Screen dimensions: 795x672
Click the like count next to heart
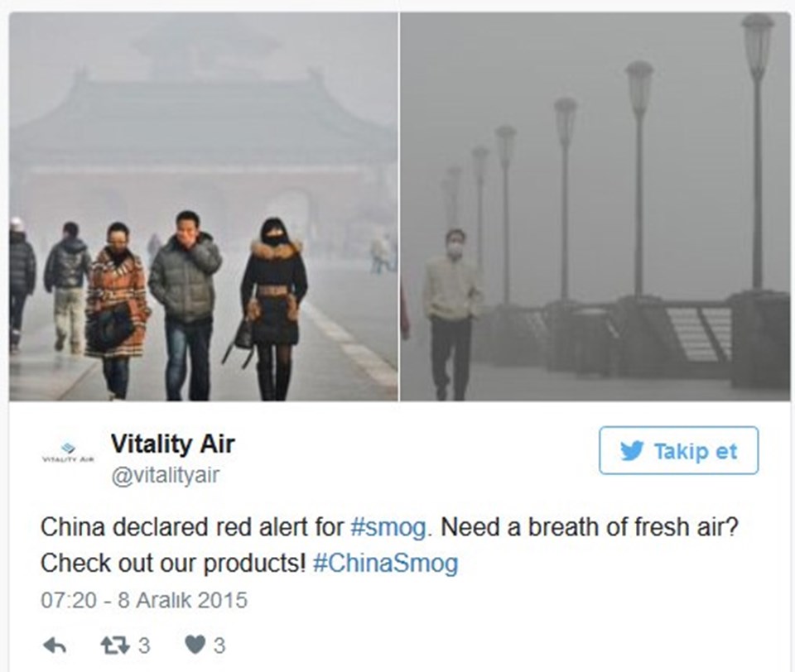pos(219,646)
